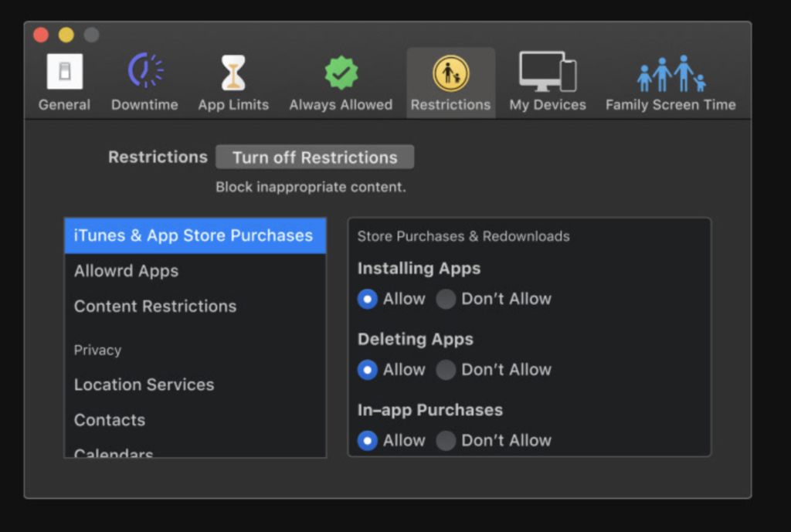Viewport: 791px width, 532px height.
Task: Disable Deleting Apps with Don't Allow
Action: pos(446,370)
